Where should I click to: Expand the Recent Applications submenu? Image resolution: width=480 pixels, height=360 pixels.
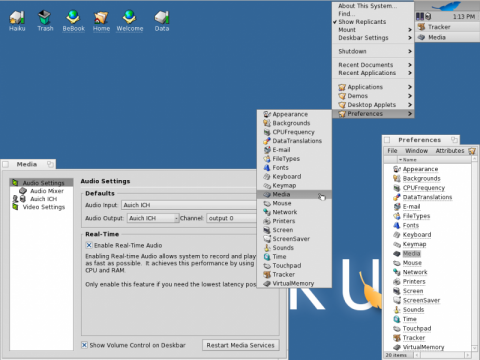(373, 73)
